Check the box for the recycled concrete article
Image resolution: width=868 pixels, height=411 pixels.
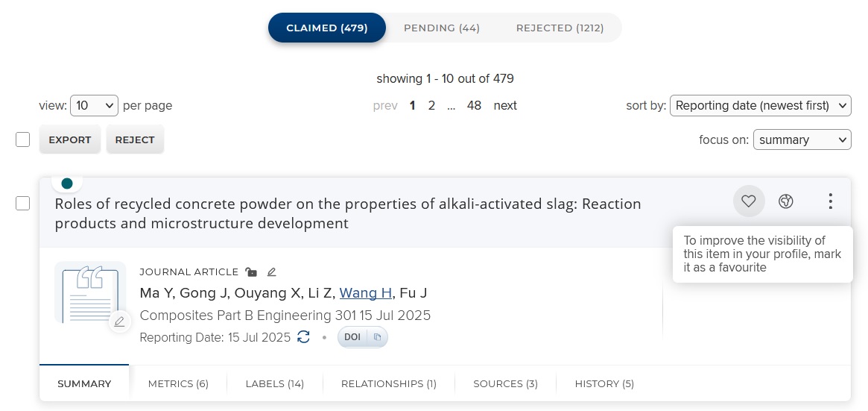click(x=22, y=204)
